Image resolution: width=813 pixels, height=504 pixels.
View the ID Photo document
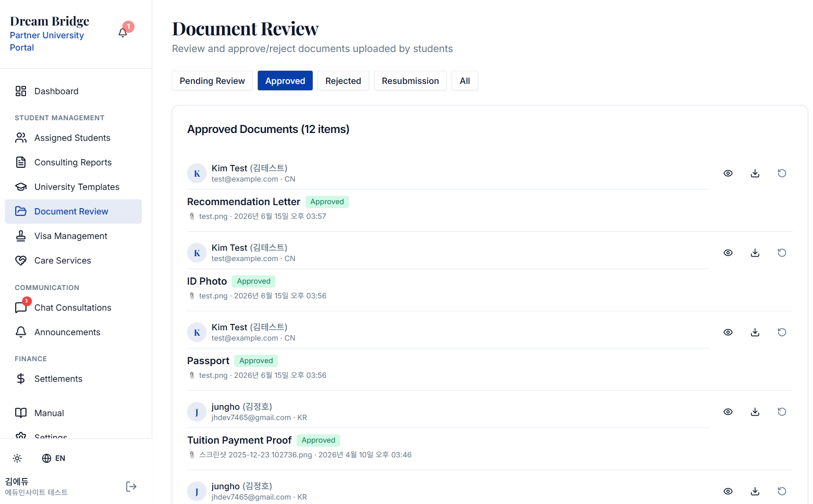(x=728, y=253)
